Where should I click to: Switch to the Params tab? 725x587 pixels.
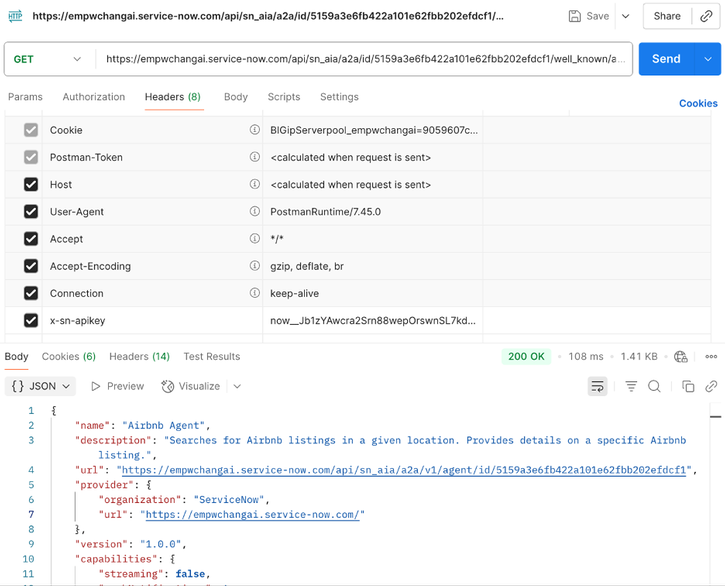(x=25, y=97)
